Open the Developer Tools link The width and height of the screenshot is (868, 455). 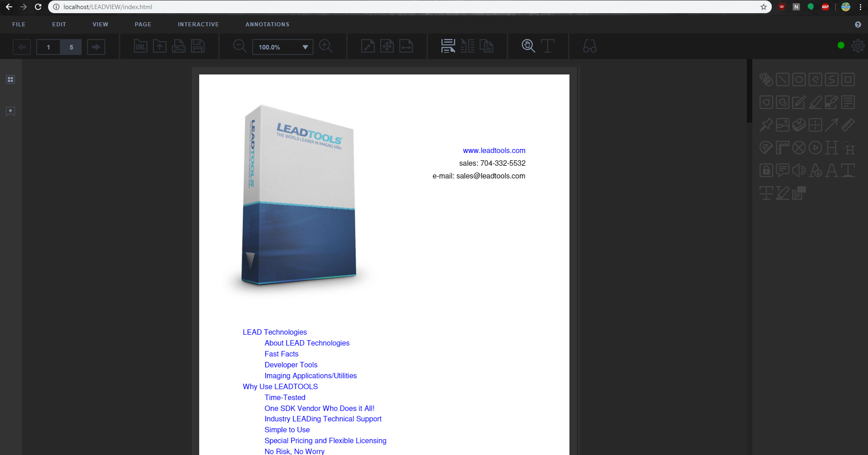coord(291,365)
